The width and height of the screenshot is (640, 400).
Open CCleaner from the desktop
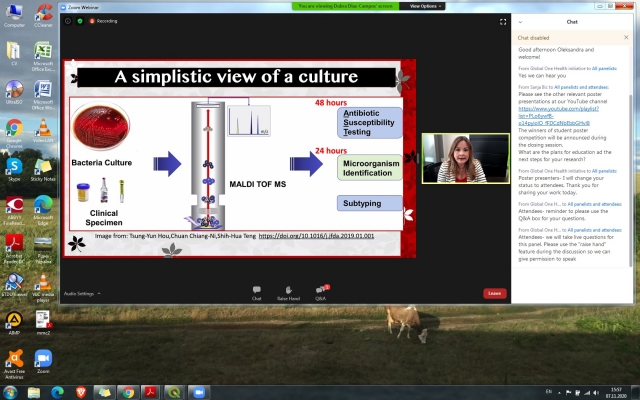point(43,17)
